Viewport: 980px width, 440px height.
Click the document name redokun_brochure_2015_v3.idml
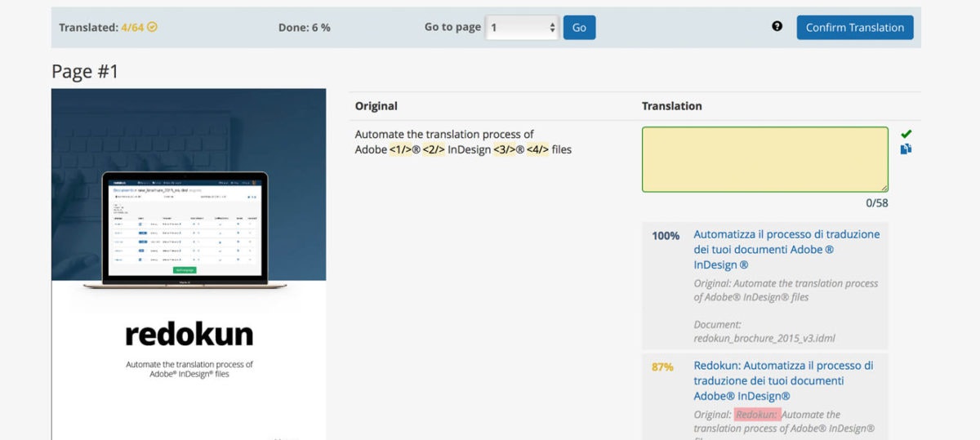(x=764, y=338)
